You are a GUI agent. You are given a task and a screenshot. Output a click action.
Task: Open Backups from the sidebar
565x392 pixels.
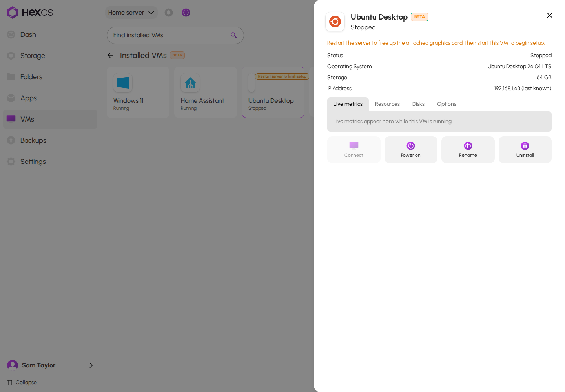50,140
